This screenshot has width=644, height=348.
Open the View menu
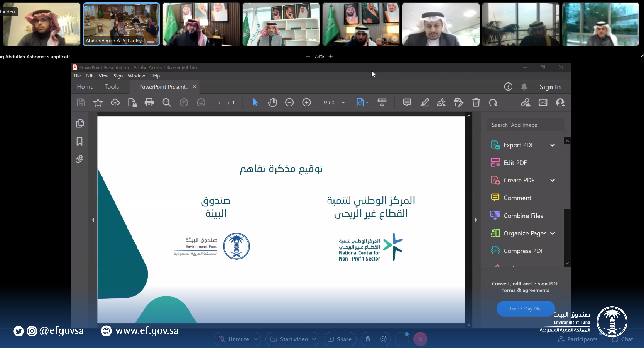click(103, 76)
